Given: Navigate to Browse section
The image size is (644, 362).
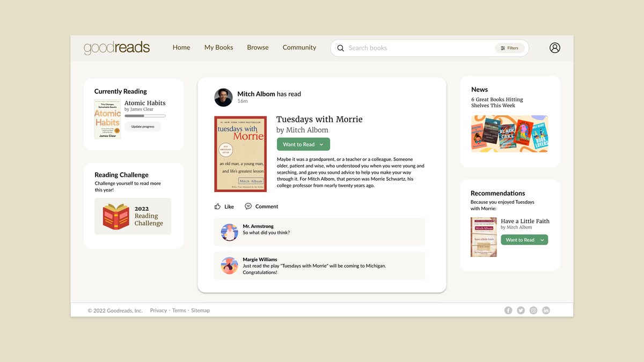Looking at the screenshot, I should tap(258, 47).
